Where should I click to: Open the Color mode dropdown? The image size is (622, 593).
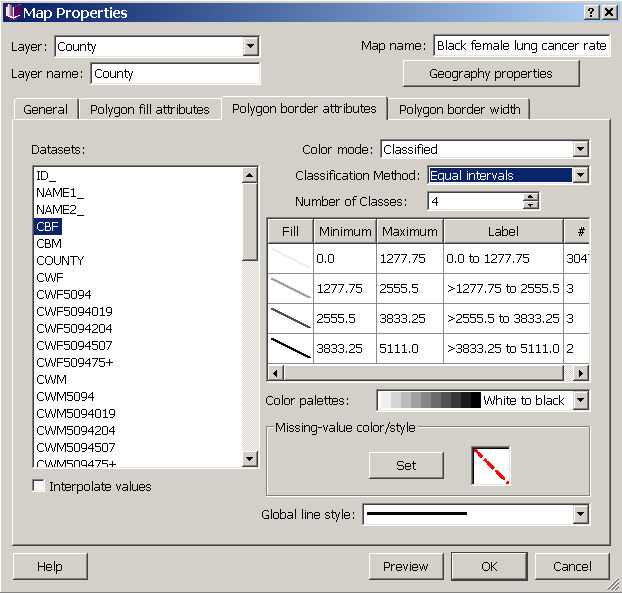pyautogui.click(x=580, y=149)
